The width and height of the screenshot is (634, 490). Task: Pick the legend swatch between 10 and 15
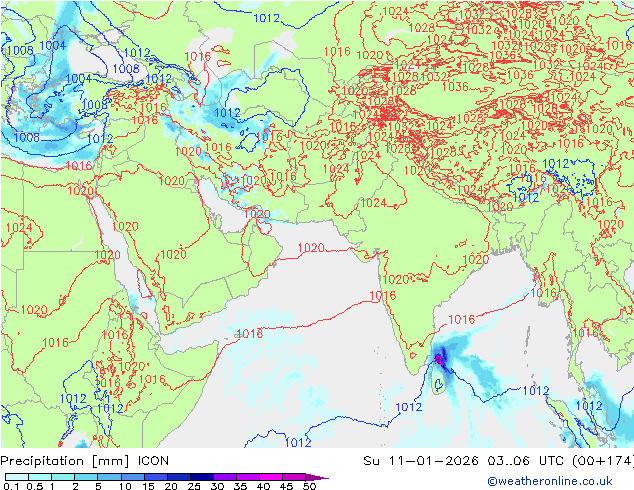[132, 477]
